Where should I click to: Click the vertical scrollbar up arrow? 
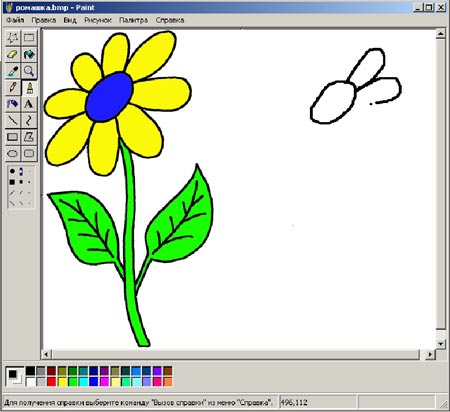[441, 33]
